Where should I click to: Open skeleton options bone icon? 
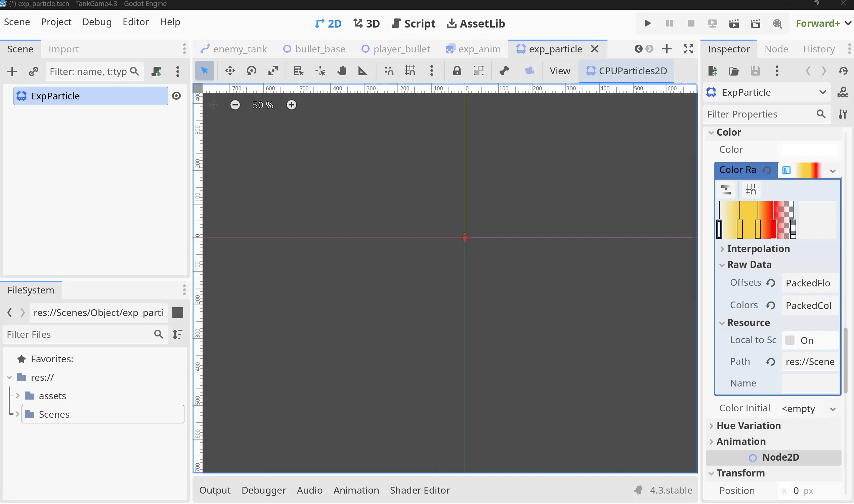point(504,71)
